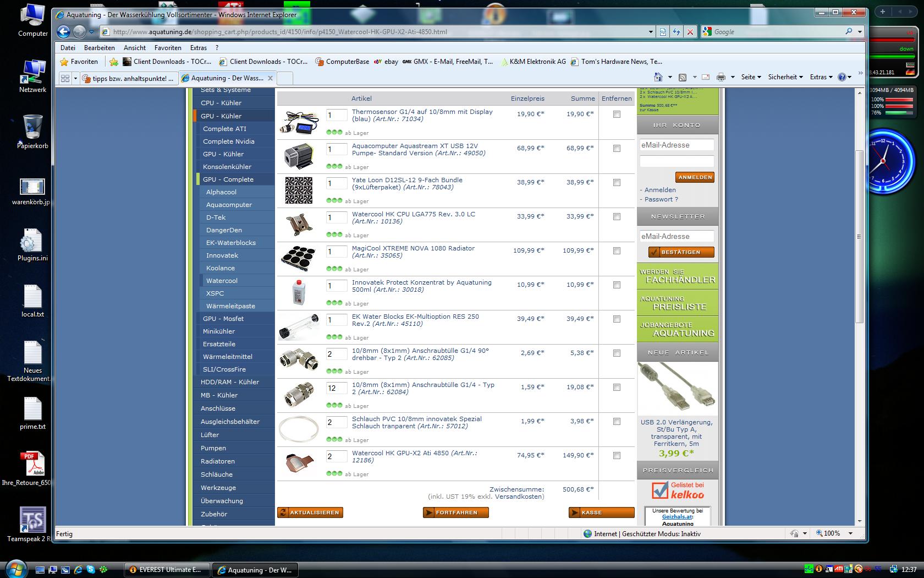Open the Plugins.ini desktop file
This screenshot has width=924, height=578.
(33, 245)
